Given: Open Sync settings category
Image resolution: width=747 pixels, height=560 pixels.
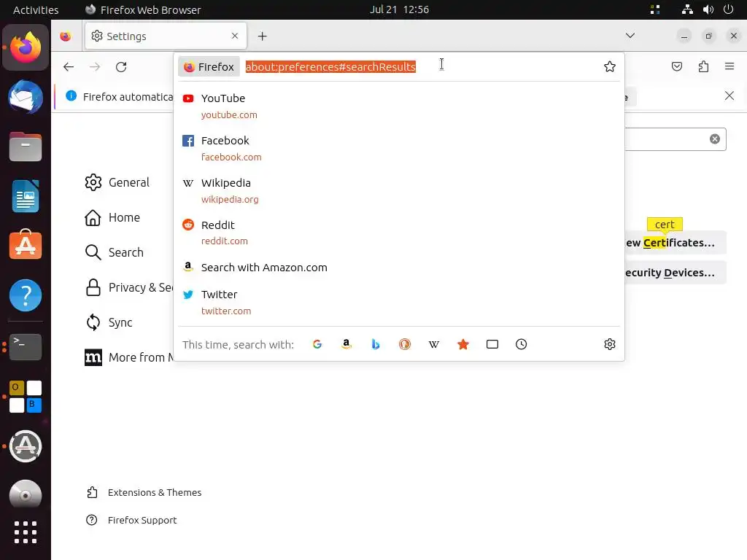Looking at the screenshot, I should (x=109, y=322).
